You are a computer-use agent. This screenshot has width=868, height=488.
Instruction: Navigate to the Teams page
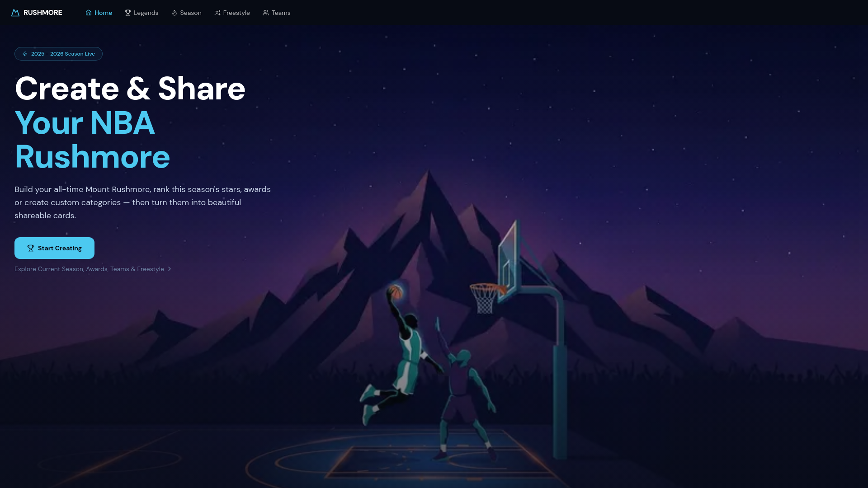pos(277,13)
